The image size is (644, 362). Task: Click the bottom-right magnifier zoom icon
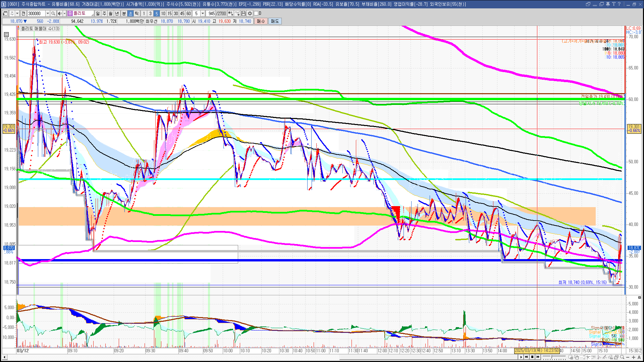click(x=622, y=357)
